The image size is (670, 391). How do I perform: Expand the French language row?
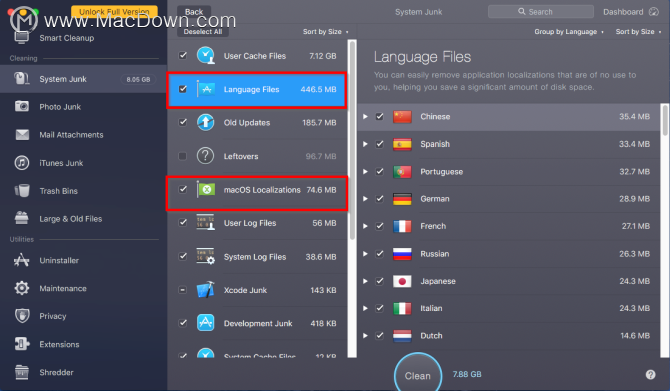tap(365, 226)
